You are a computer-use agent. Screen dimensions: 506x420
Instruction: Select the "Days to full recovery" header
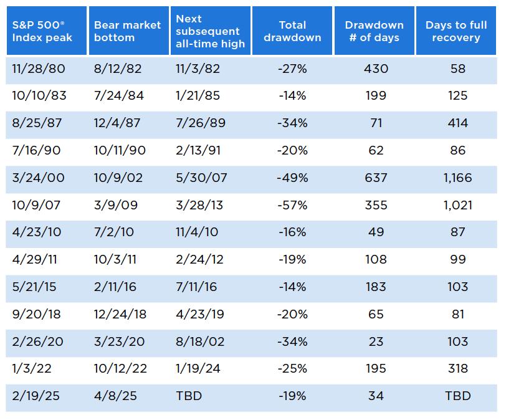click(x=457, y=31)
